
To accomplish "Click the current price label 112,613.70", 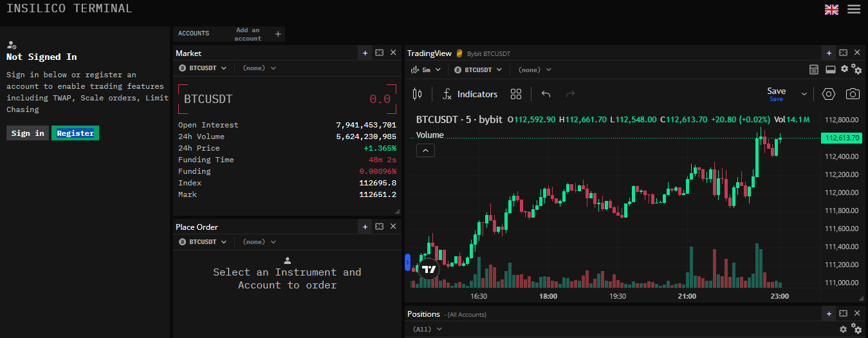I will pos(842,138).
